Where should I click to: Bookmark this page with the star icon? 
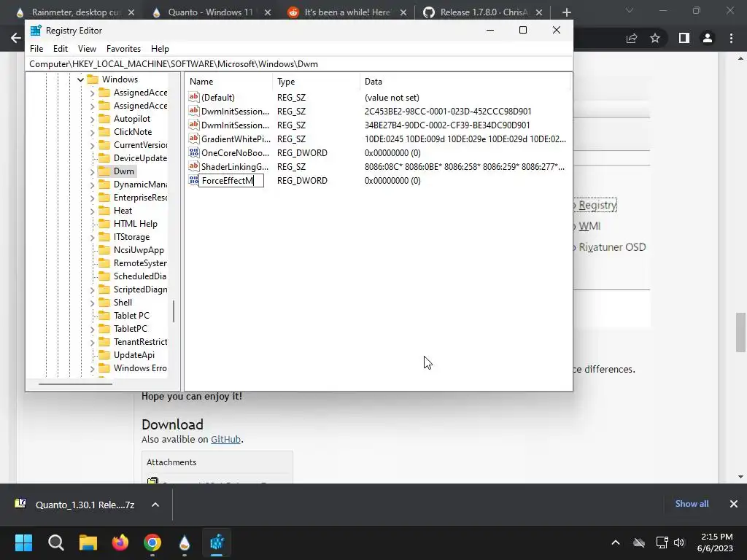click(x=655, y=38)
